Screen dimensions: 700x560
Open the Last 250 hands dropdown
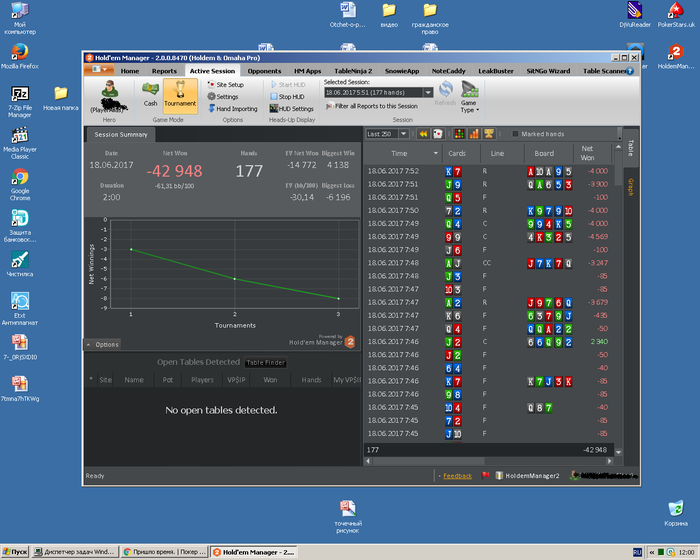tap(403, 134)
